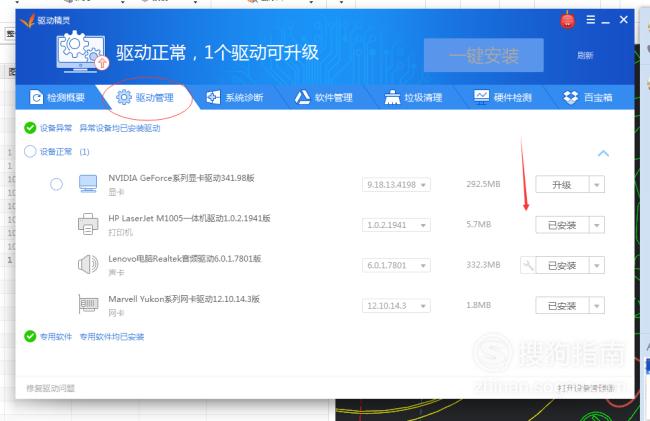Click 升级 for NVIDIA GeForce driver

tap(562, 185)
